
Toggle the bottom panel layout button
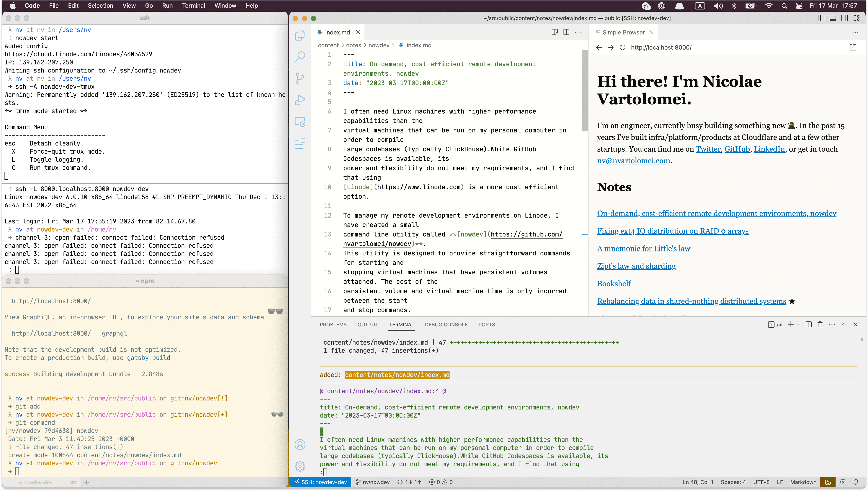[x=833, y=18]
